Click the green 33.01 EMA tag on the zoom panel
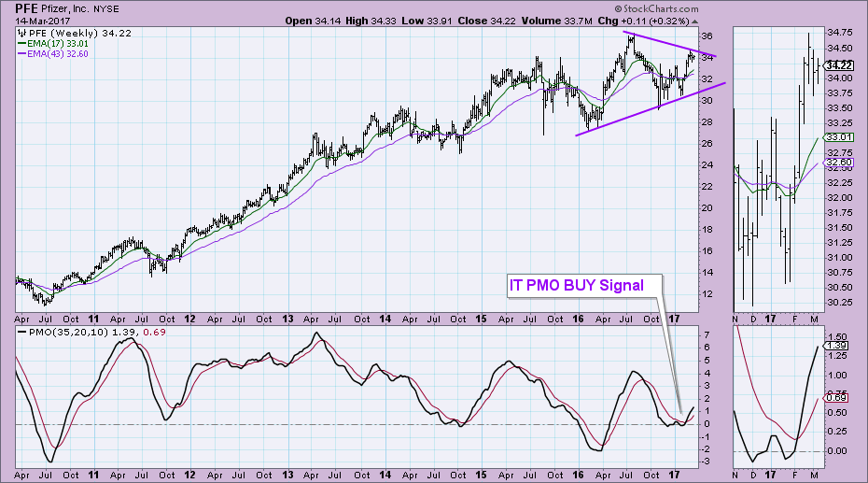868x483 pixels. pyautogui.click(x=838, y=137)
